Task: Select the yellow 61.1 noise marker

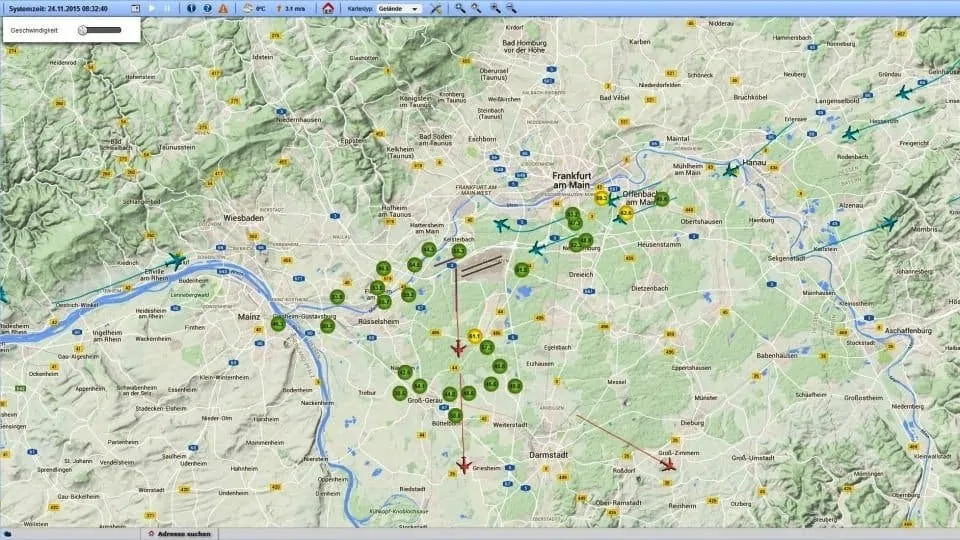Action: tap(474, 336)
